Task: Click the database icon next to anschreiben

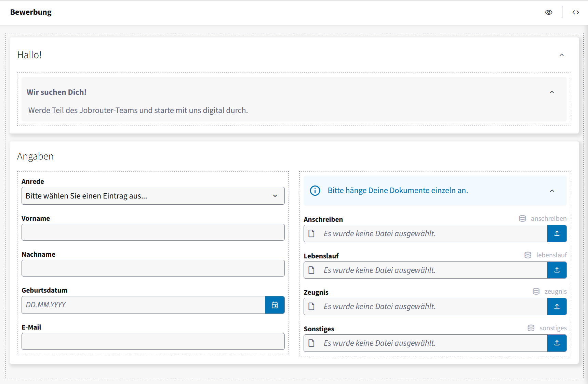Action: tap(522, 218)
